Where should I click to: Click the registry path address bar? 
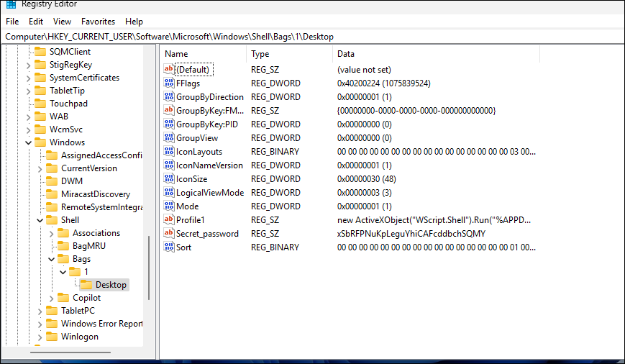[x=312, y=37]
